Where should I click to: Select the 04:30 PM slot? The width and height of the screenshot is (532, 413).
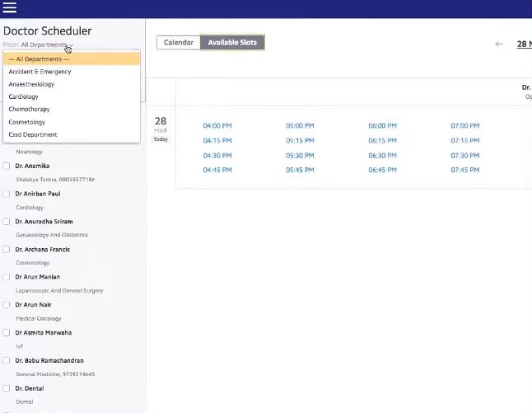coord(217,156)
